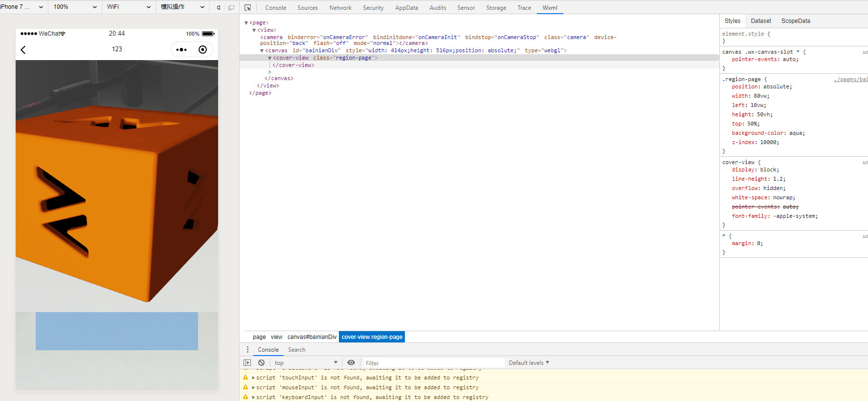Toggle the console sidebar panel icon

247,363
